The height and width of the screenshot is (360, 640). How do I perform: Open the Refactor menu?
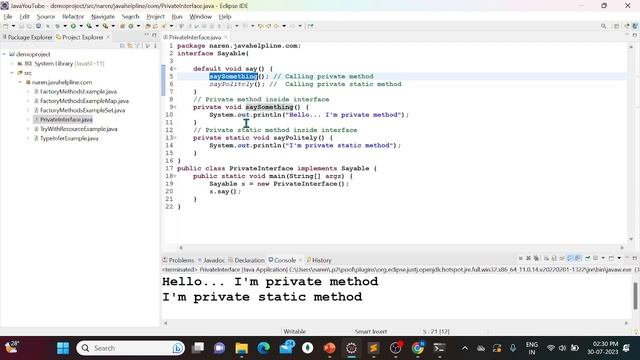pyautogui.click(x=73, y=17)
